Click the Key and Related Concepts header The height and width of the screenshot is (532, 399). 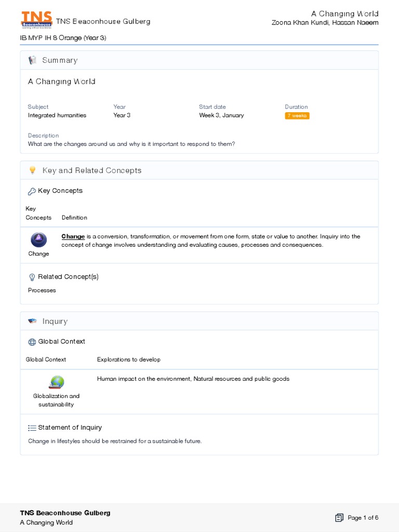(92, 170)
